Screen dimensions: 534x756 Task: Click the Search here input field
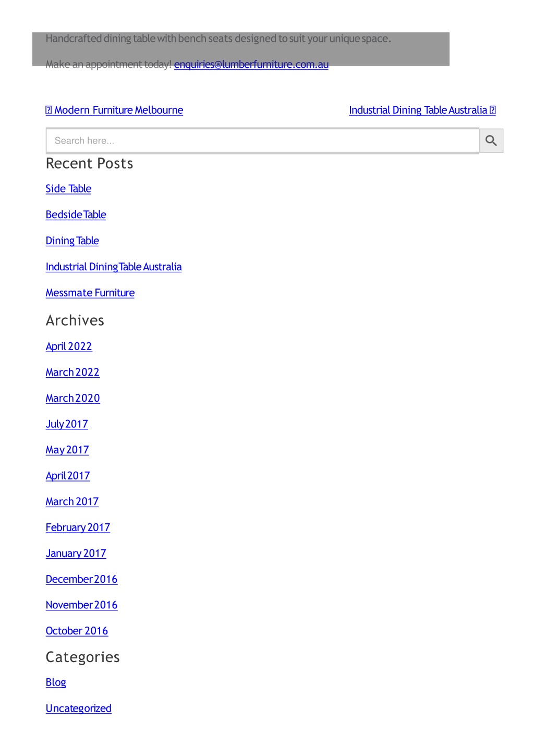coord(263,141)
